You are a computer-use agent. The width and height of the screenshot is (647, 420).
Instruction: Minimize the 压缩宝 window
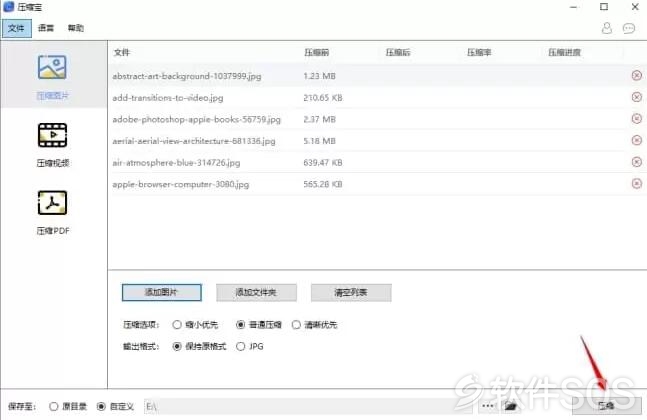coord(574,7)
